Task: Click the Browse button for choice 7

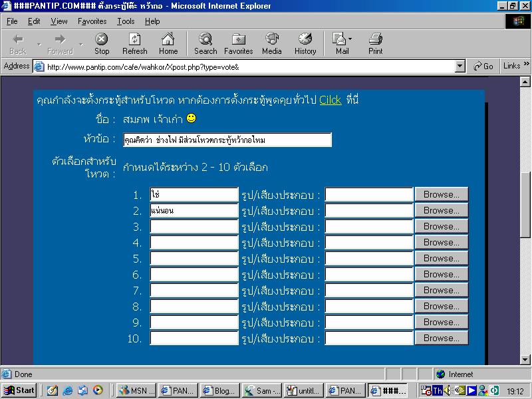Action: 442,290
